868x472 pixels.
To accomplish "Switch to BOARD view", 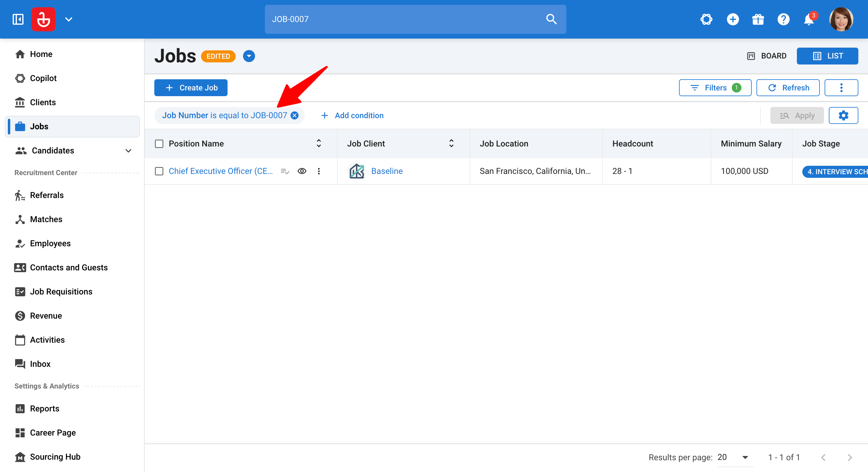I will pos(766,56).
